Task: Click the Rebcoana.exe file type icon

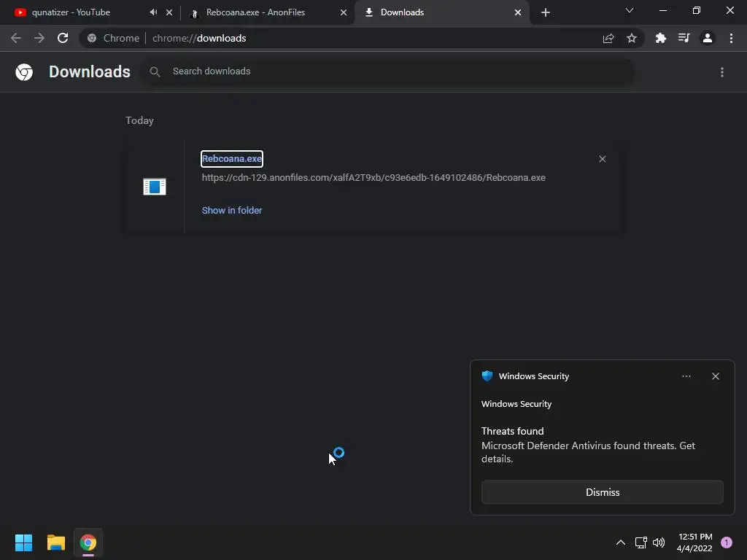Action: [155, 187]
